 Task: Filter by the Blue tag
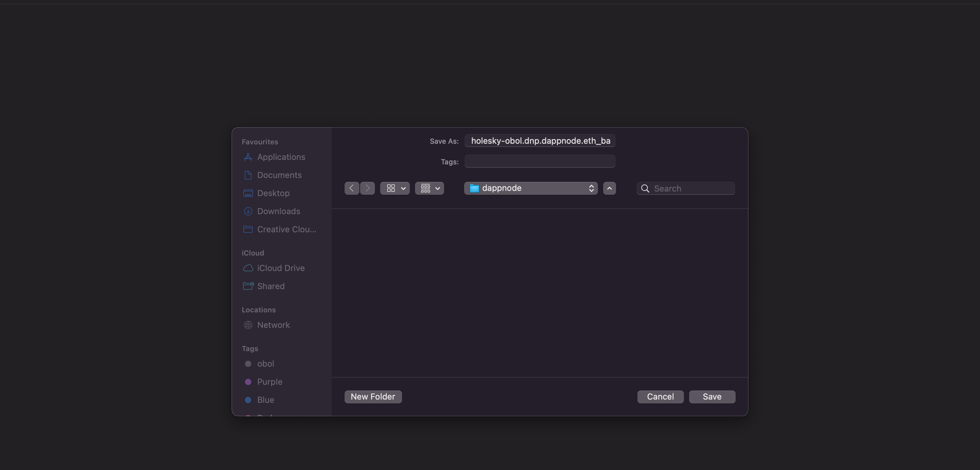point(265,400)
